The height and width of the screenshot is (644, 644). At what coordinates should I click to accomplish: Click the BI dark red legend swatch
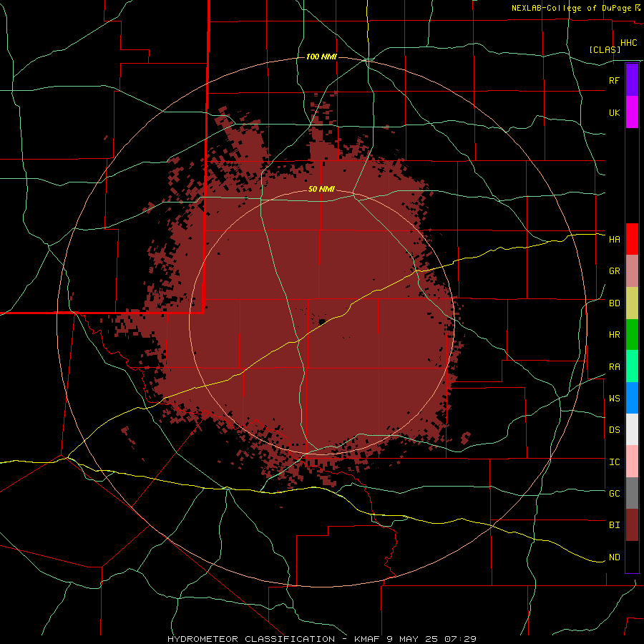(x=632, y=525)
